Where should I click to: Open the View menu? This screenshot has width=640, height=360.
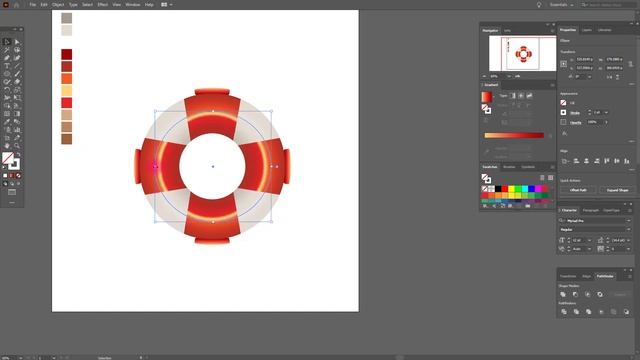[117, 4]
